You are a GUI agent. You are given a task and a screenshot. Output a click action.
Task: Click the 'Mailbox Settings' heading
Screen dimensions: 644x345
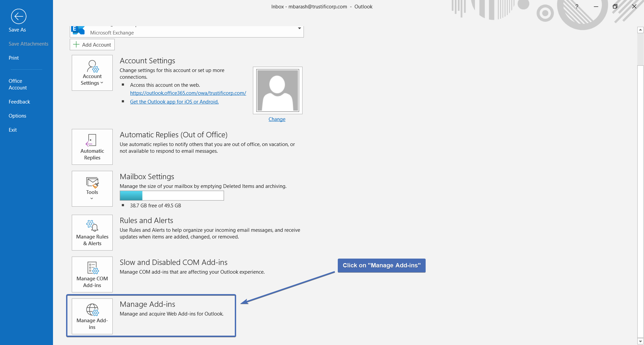[147, 177]
